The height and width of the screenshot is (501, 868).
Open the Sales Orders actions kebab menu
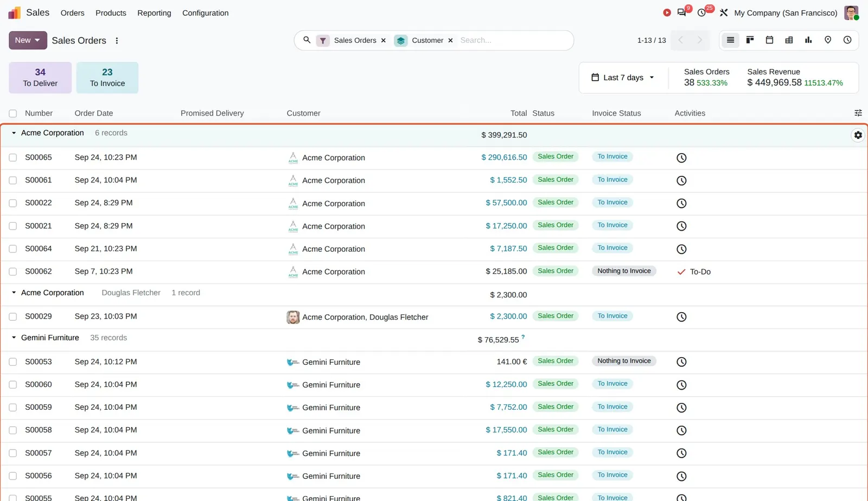click(117, 41)
